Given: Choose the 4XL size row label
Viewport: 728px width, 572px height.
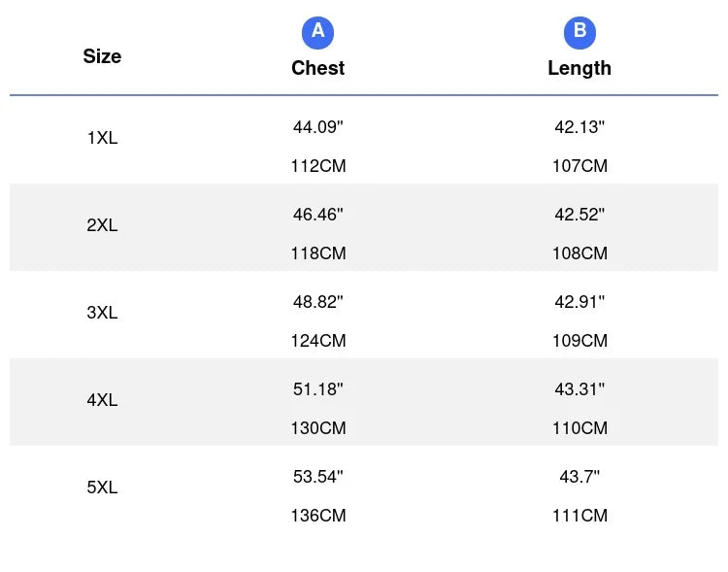Looking at the screenshot, I should point(102,400).
